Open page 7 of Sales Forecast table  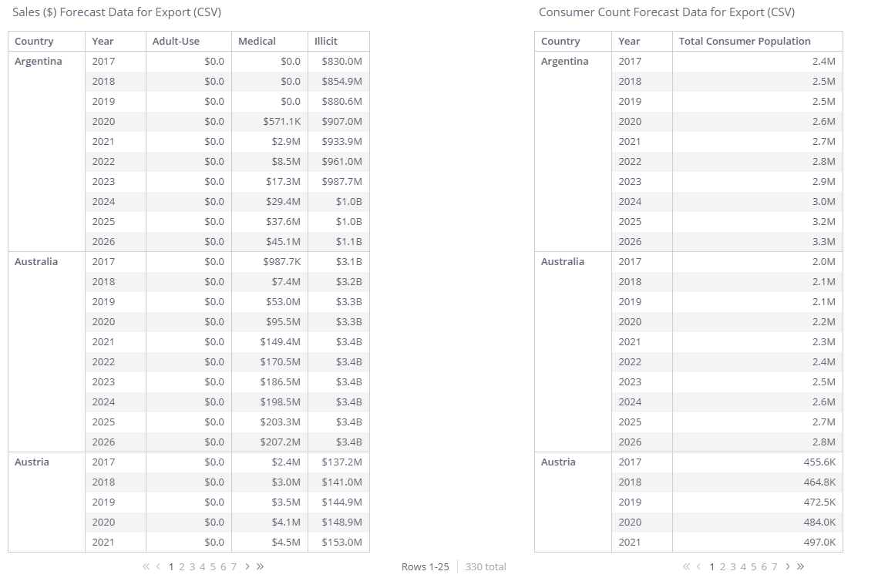234,566
